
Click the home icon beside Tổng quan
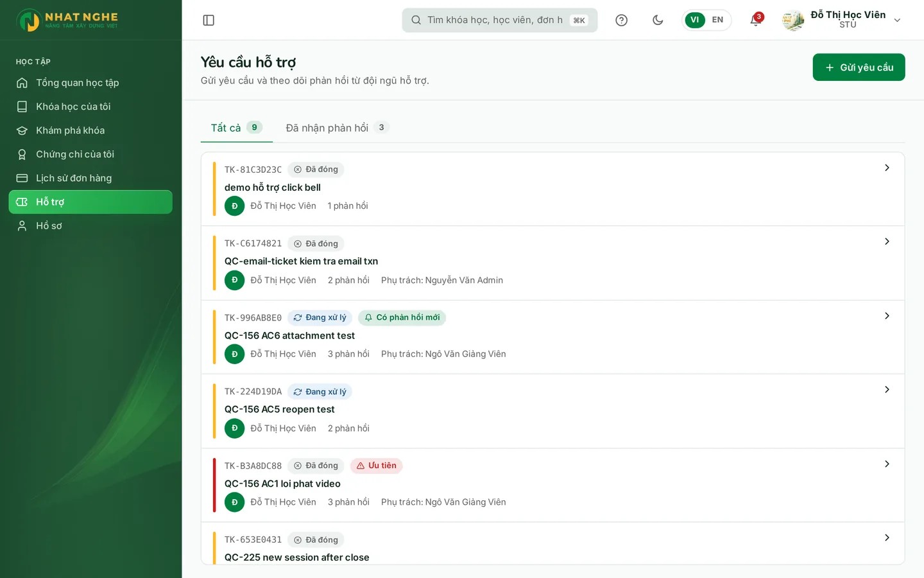[x=22, y=83]
